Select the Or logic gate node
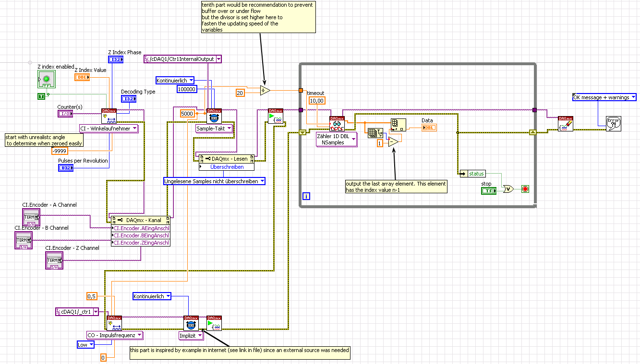 click(507, 188)
